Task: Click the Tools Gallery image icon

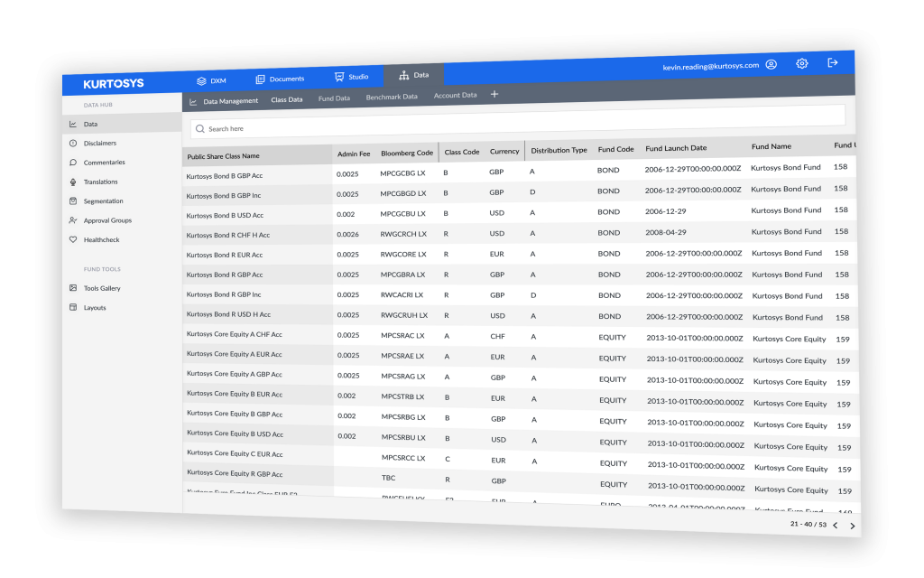Action: pos(73,288)
